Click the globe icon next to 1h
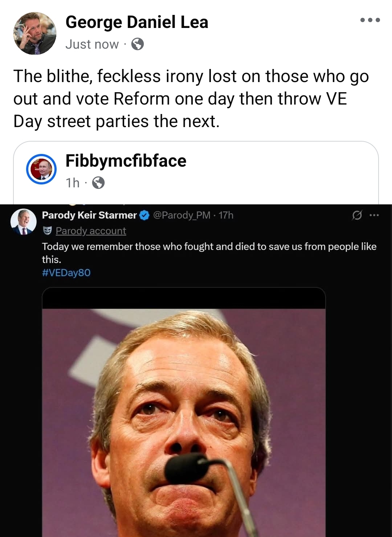The height and width of the screenshot is (537, 392). click(98, 183)
